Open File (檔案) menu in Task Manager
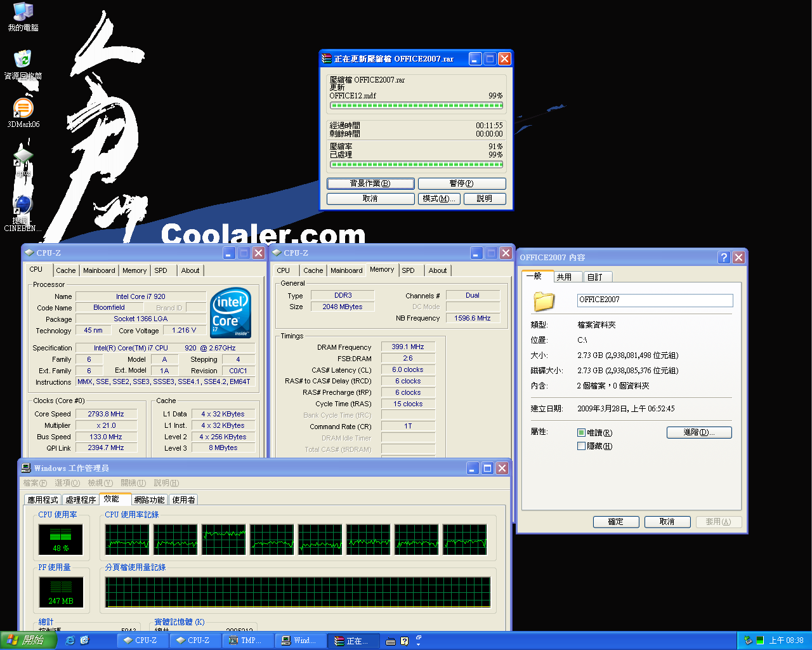The height and width of the screenshot is (650, 812). pos(35,483)
